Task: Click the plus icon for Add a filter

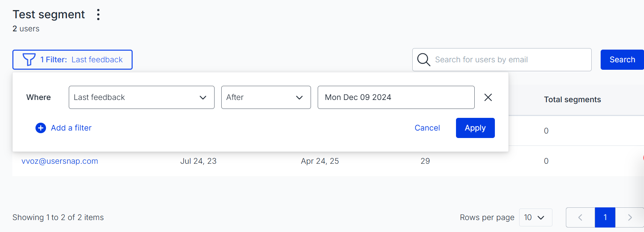Action: click(x=41, y=128)
